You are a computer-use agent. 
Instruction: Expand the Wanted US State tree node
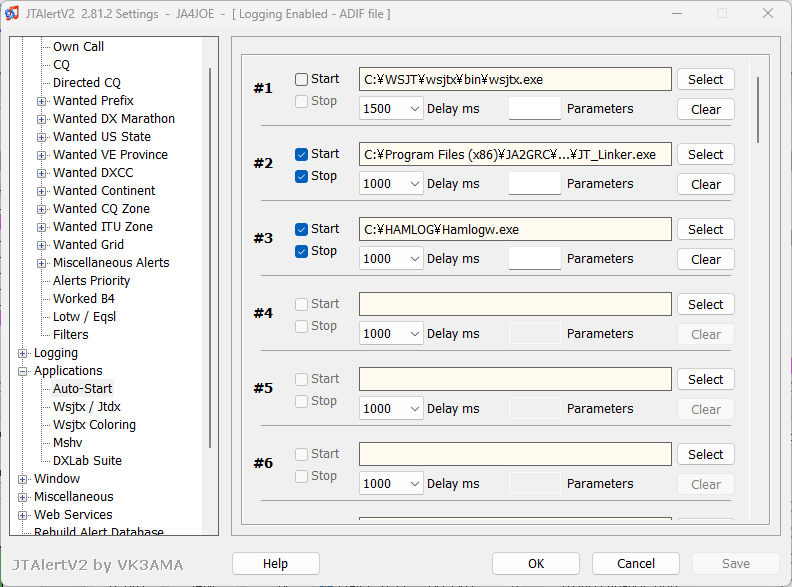[x=41, y=137]
